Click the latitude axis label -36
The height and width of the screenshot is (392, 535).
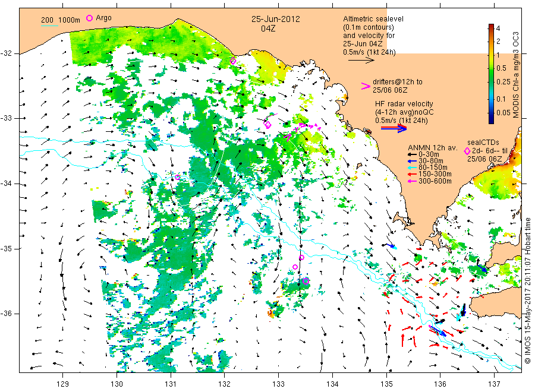click(x=6, y=314)
